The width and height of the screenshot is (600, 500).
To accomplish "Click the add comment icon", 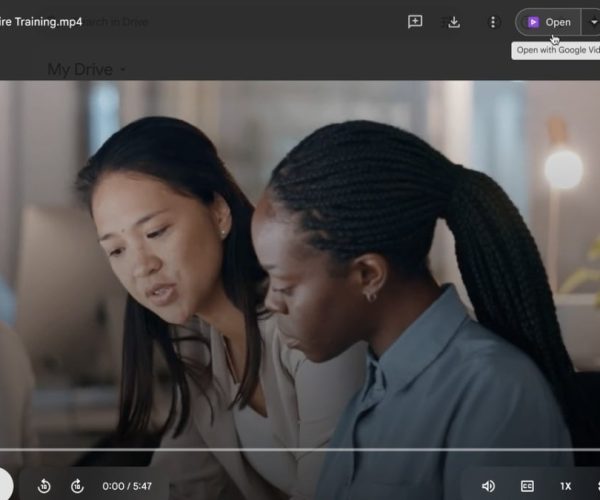I will tap(415, 22).
